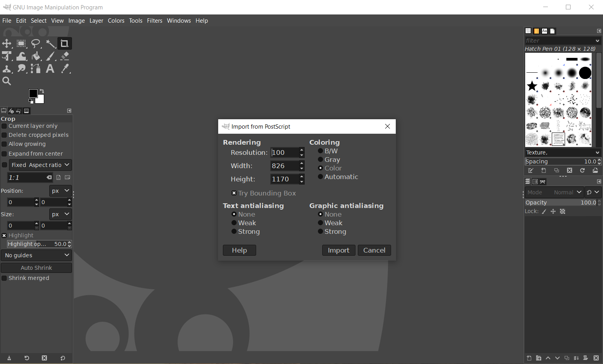The image size is (603, 364).
Task: Select the Paintbrush tool
Action: pos(50,56)
